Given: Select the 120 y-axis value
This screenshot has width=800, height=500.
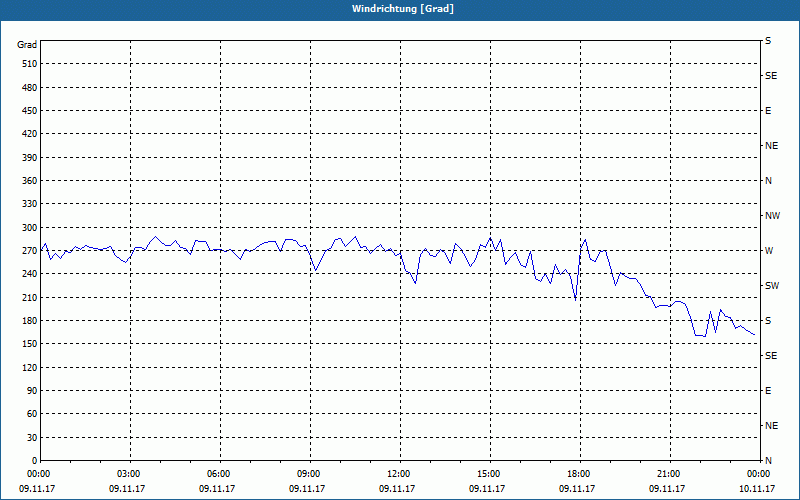Looking at the screenshot, I should click(x=30, y=367).
